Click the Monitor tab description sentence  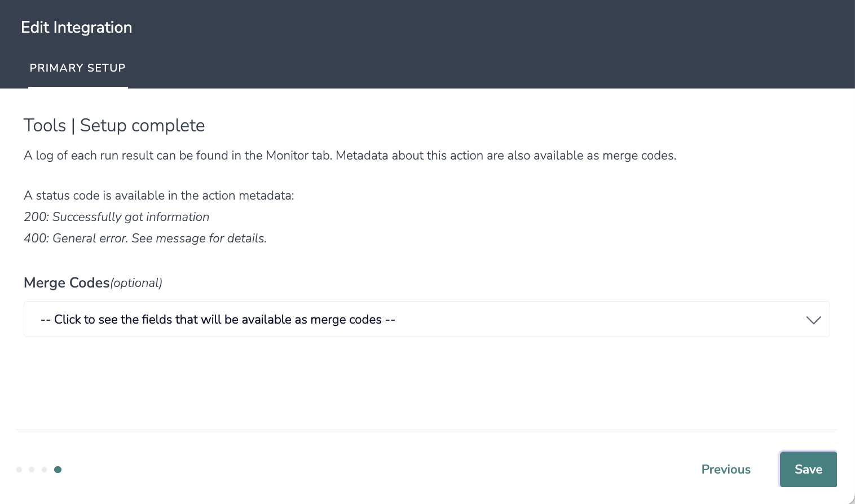tap(350, 156)
